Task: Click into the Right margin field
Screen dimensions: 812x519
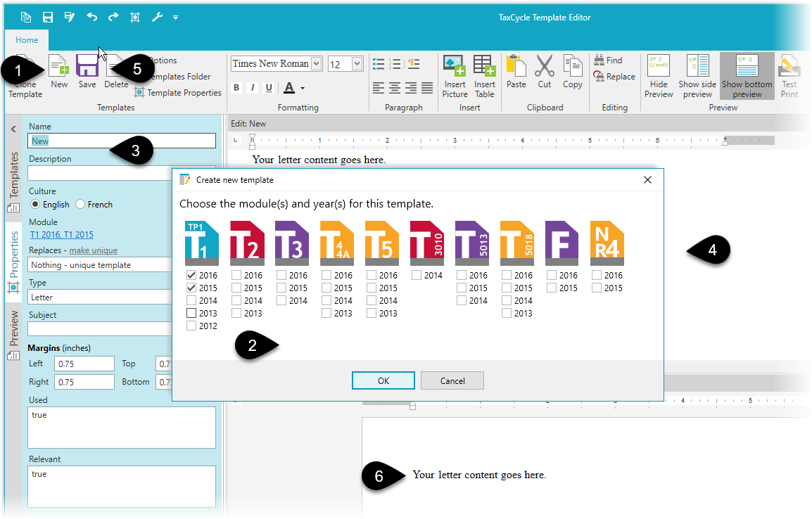Action: coord(84,382)
